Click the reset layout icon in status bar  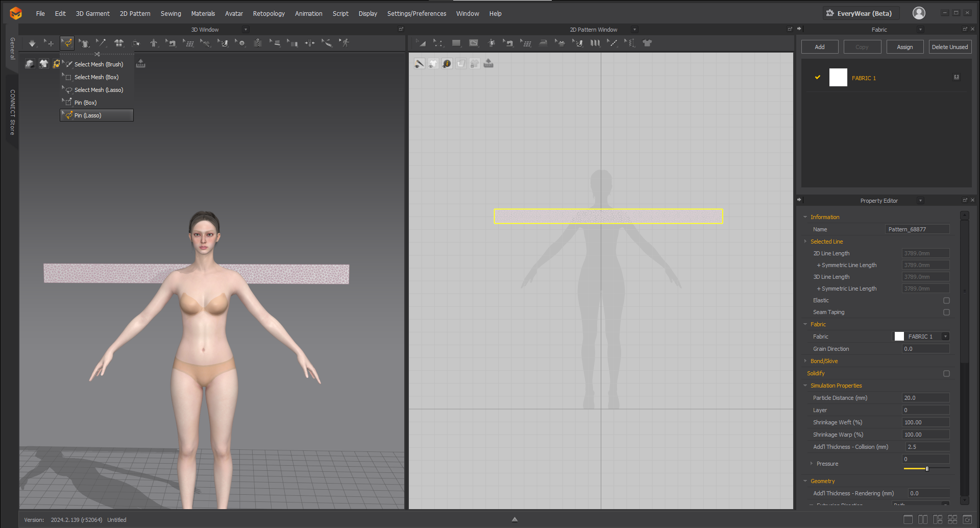click(967, 519)
